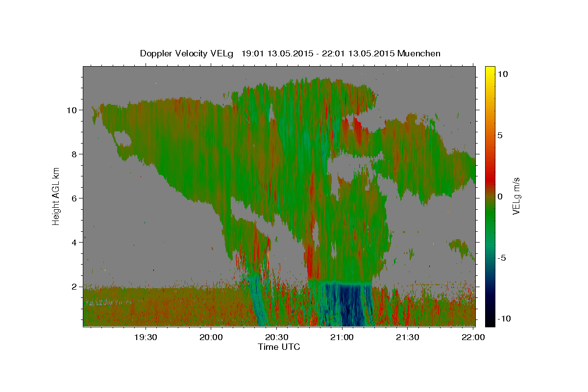Click the height tick label 2
588x392 pixels.
[x=74, y=287]
